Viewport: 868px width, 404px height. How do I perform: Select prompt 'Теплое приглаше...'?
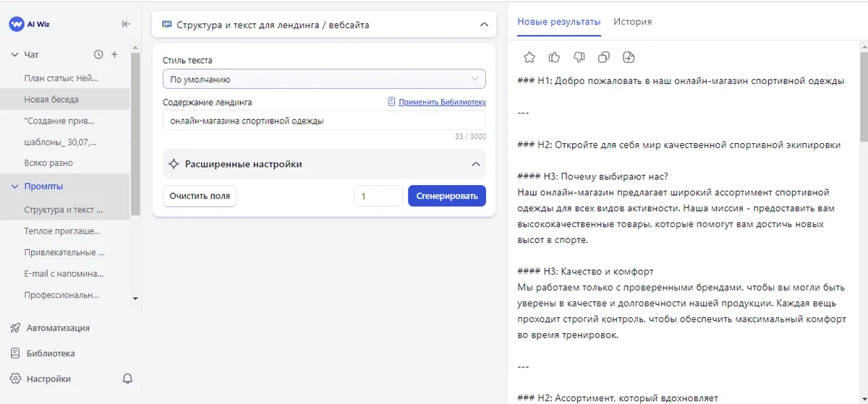[x=65, y=231]
